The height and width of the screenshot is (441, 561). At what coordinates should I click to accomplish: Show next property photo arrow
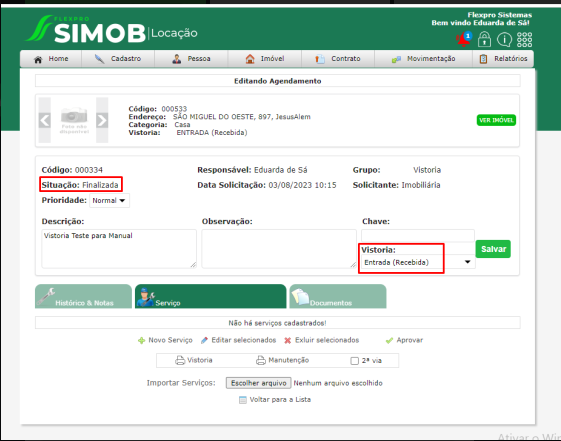(x=102, y=120)
